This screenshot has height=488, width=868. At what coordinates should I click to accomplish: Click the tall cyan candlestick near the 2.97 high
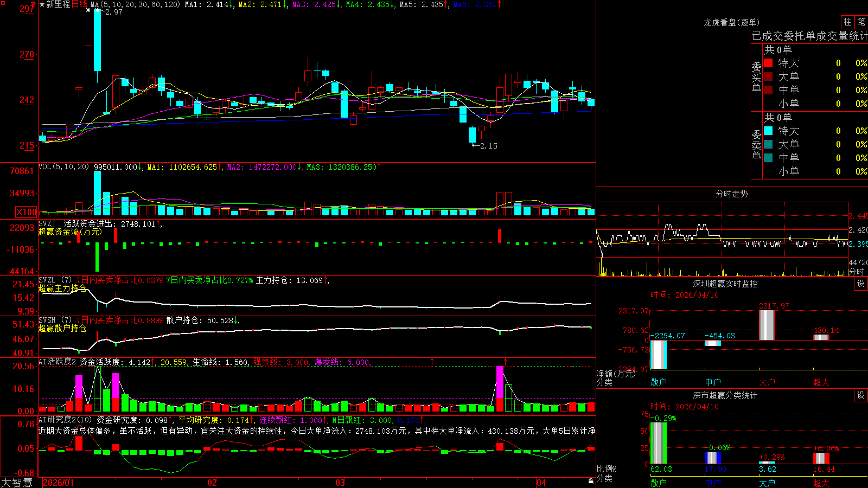click(x=97, y=40)
